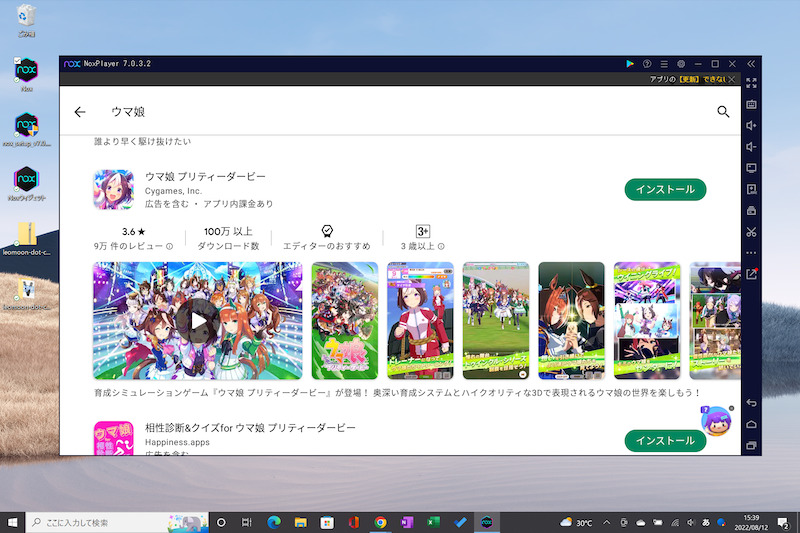Open keyboard mapping in Nox sidebar
Screen dimensions: 800x533
coord(752,103)
